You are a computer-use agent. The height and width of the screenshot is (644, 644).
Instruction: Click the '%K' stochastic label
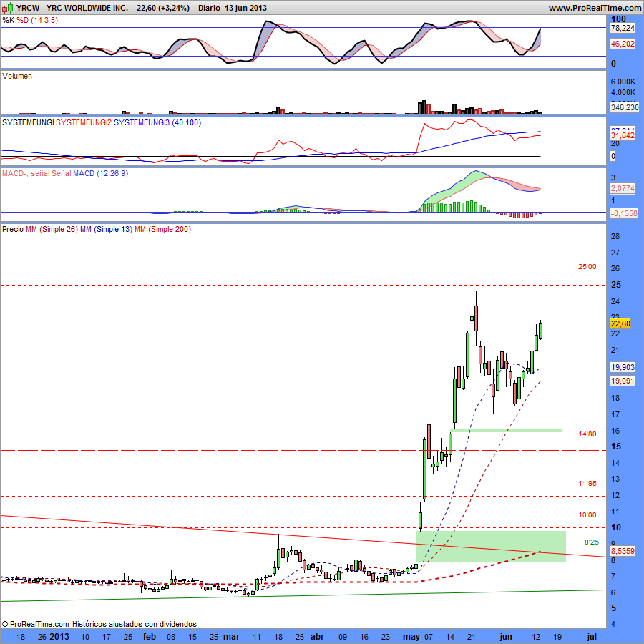tap(8, 20)
